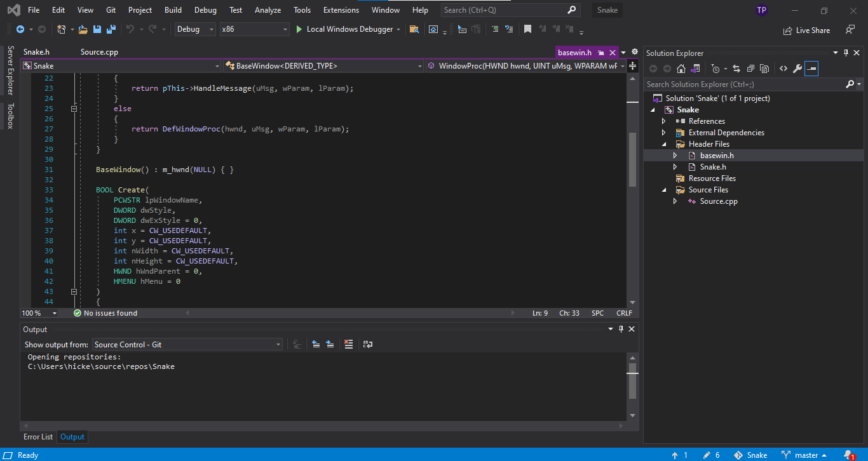The height and width of the screenshot is (461, 868).
Task: Click the bookmark icon in toolbar
Action: pos(527,29)
